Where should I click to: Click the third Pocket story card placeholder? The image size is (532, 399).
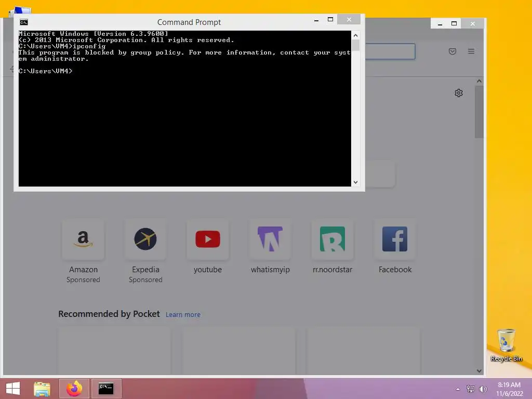click(x=363, y=351)
